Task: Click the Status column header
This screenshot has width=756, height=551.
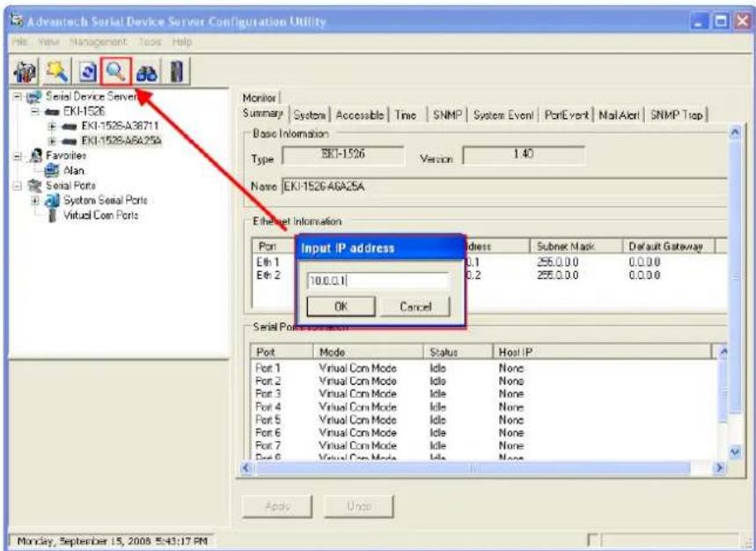Action: click(458, 352)
